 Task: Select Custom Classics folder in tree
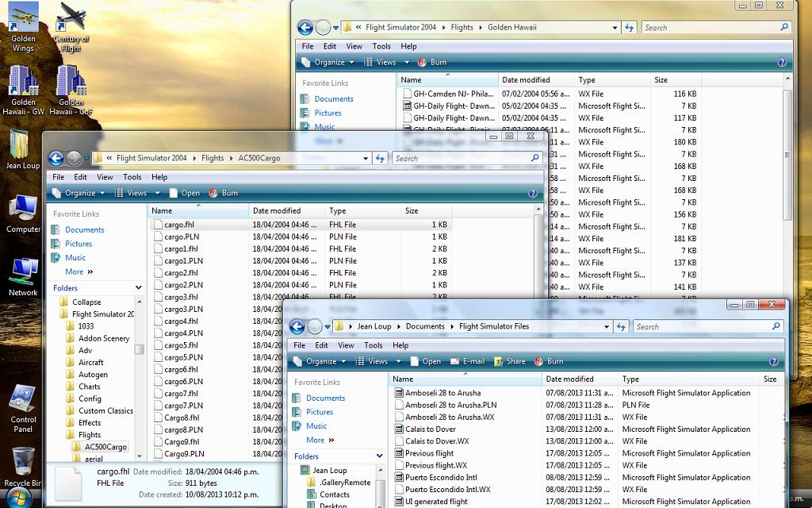[105, 410]
